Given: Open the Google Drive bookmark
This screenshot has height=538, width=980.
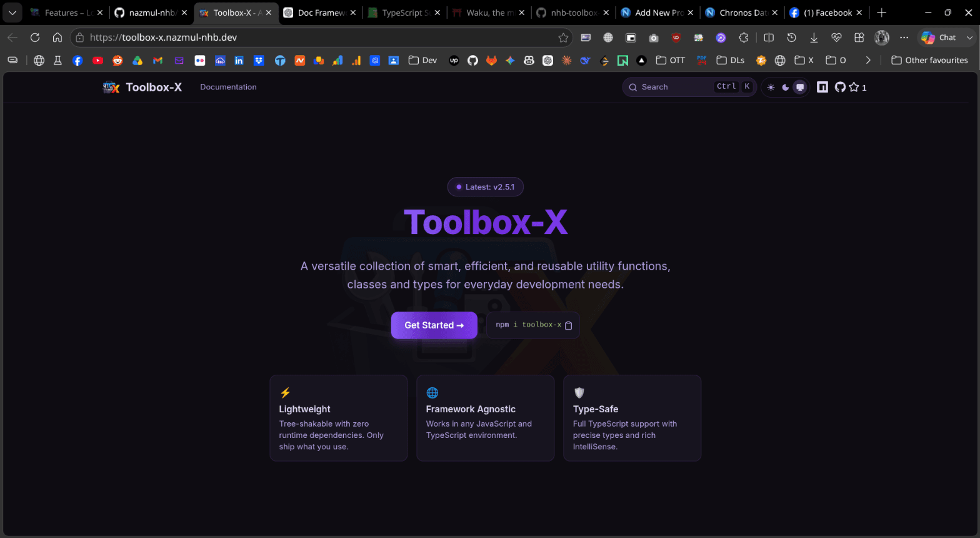Looking at the screenshot, I should click(x=137, y=61).
